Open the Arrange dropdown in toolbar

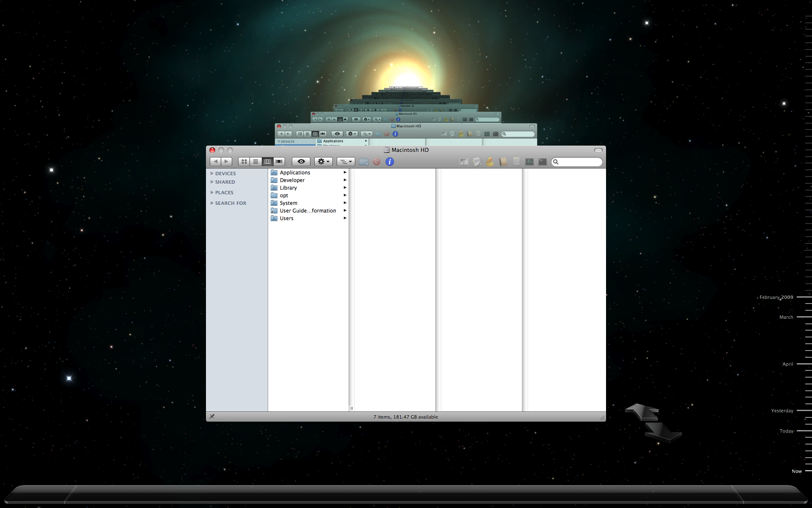346,162
